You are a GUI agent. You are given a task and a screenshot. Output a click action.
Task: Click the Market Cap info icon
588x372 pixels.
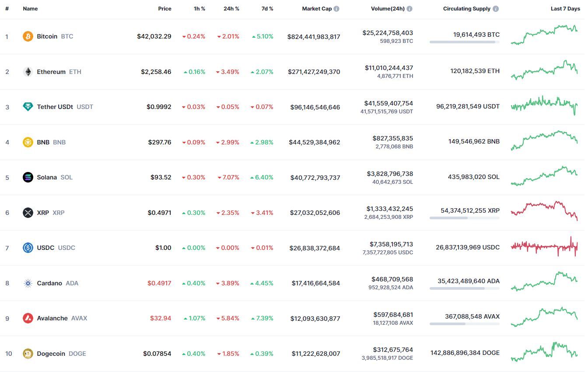pyautogui.click(x=336, y=9)
